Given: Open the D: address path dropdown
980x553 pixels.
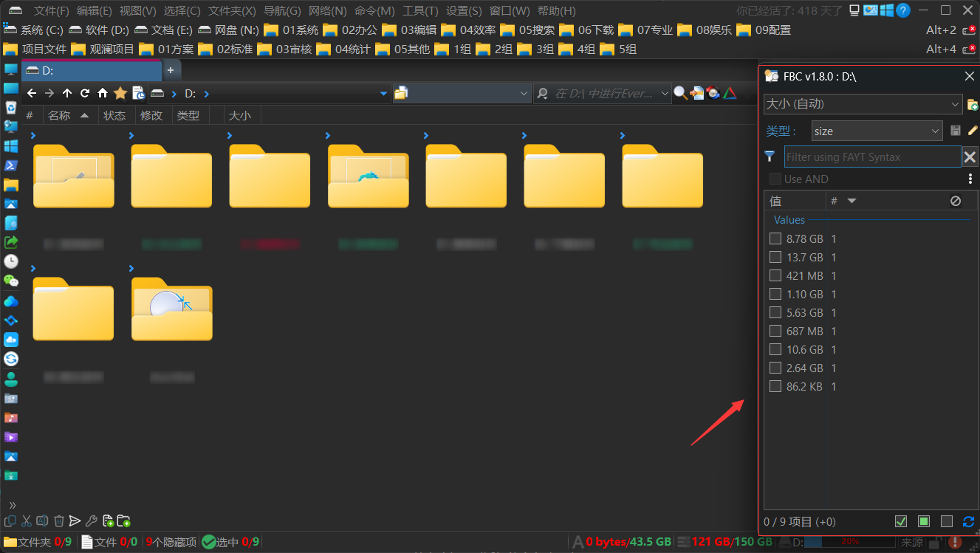Looking at the screenshot, I should point(383,94).
